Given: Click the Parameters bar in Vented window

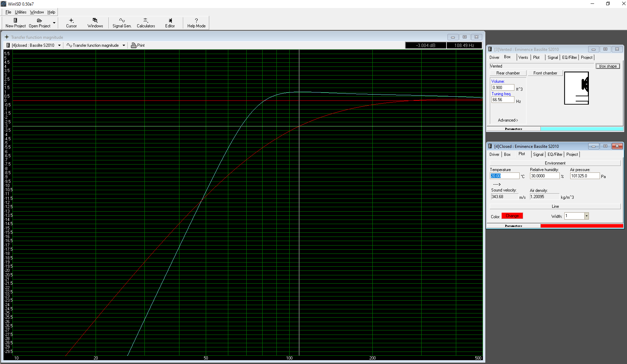Looking at the screenshot, I should click(513, 129).
